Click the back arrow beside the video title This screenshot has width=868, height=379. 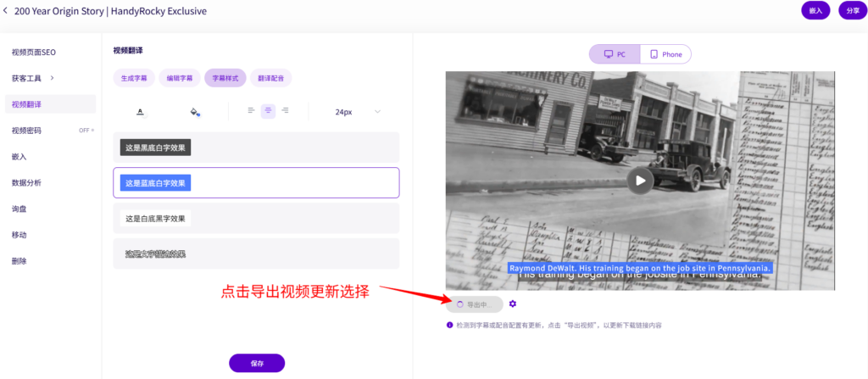(7, 11)
